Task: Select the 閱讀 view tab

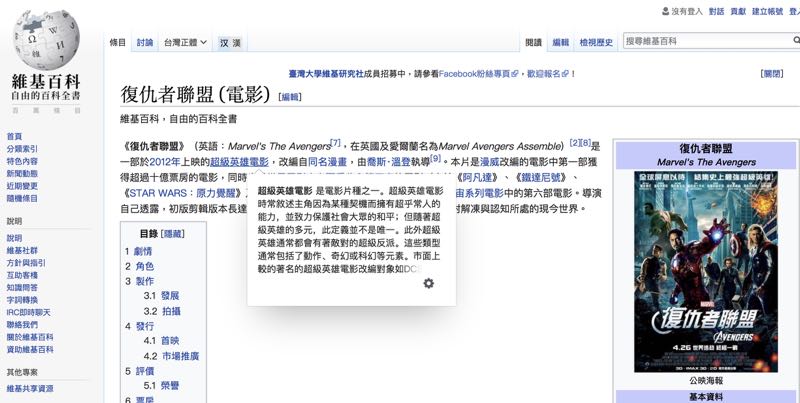Action: click(x=534, y=43)
